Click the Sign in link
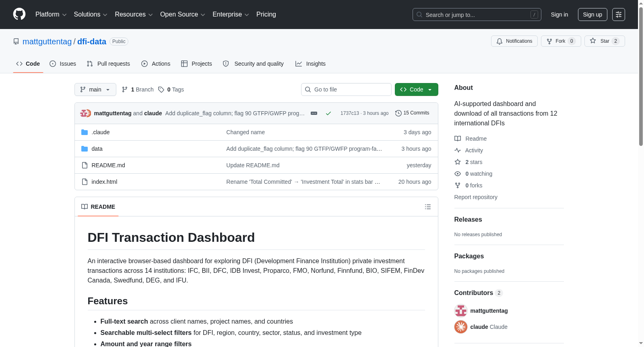This screenshot has height=347, width=644. click(x=559, y=15)
